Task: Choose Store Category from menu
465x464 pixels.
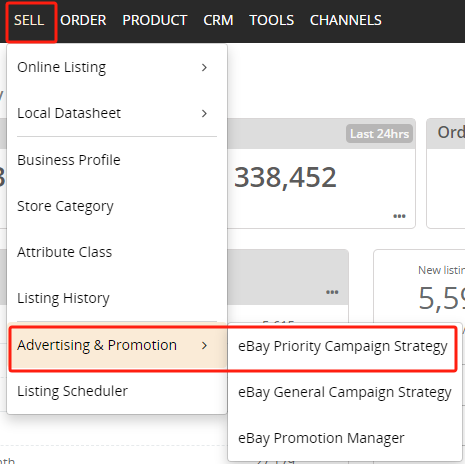Action: tap(117, 206)
